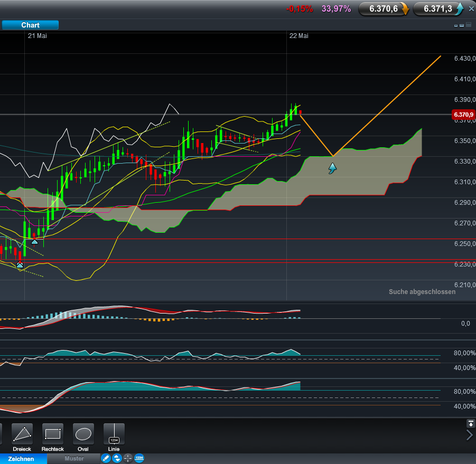Click the sell price button 6.370,6
This screenshot has width=476, height=464.
pyautogui.click(x=384, y=8)
